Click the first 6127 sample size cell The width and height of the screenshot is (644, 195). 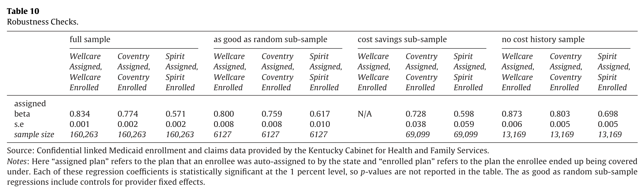tap(222, 134)
